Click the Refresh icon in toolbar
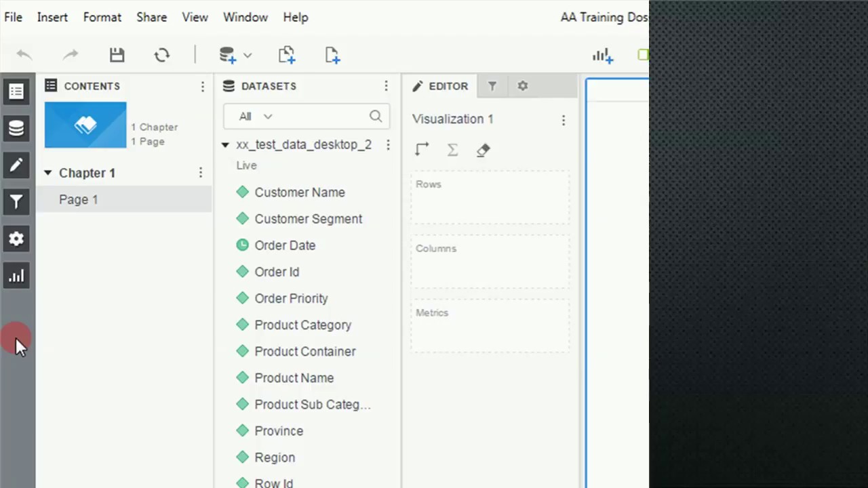This screenshot has width=868, height=488. coord(162,55)
